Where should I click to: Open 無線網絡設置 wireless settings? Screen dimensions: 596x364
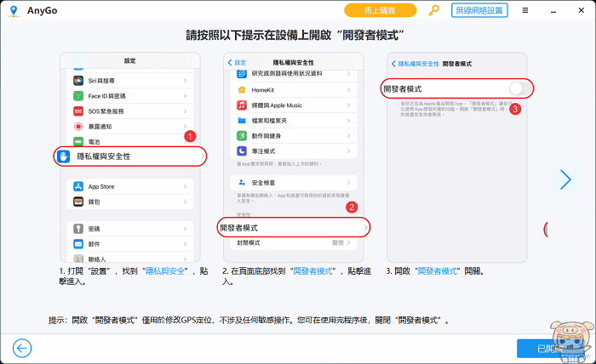[x=479, y=10]
